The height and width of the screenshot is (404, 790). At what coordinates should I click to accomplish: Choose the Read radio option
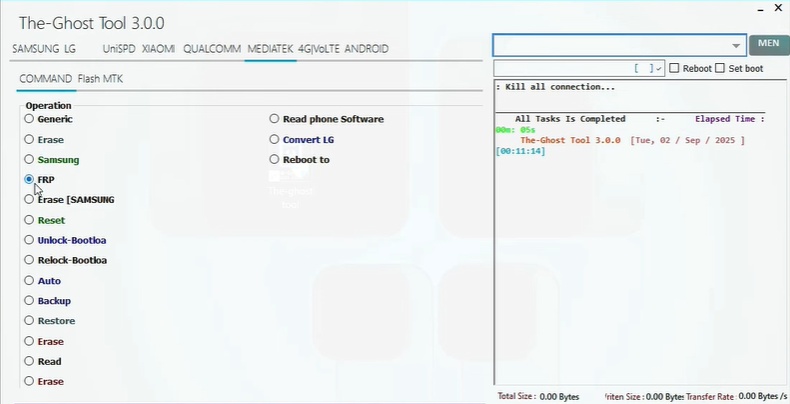[x=29, y=361]
